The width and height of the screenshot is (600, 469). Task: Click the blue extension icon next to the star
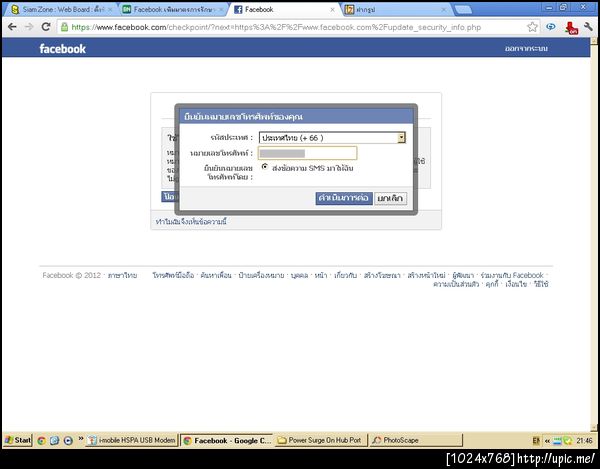coord(551,27)
